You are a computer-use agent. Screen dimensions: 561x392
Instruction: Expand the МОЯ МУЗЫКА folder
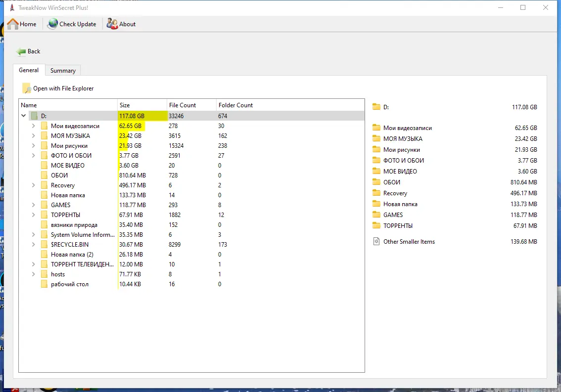click(x=33, y=136)
